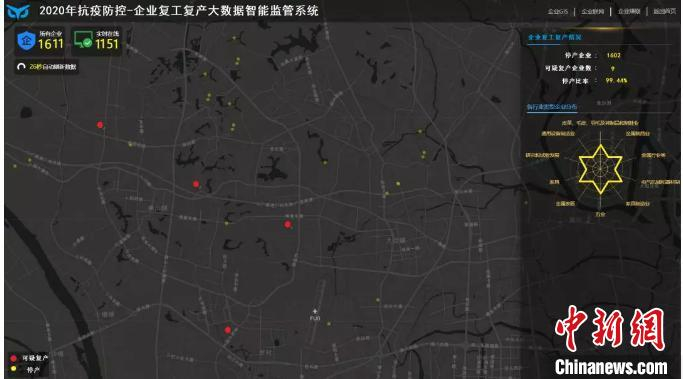Open the 企业GIS navigation item
The image size is (683, 379).
click(x=558, y=11)
